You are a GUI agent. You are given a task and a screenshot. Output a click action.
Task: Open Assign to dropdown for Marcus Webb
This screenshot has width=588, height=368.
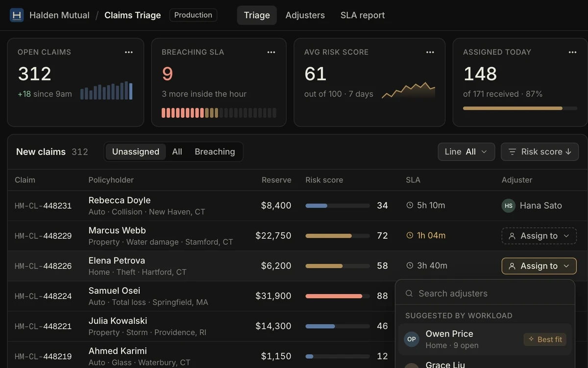tap(539, 236)
